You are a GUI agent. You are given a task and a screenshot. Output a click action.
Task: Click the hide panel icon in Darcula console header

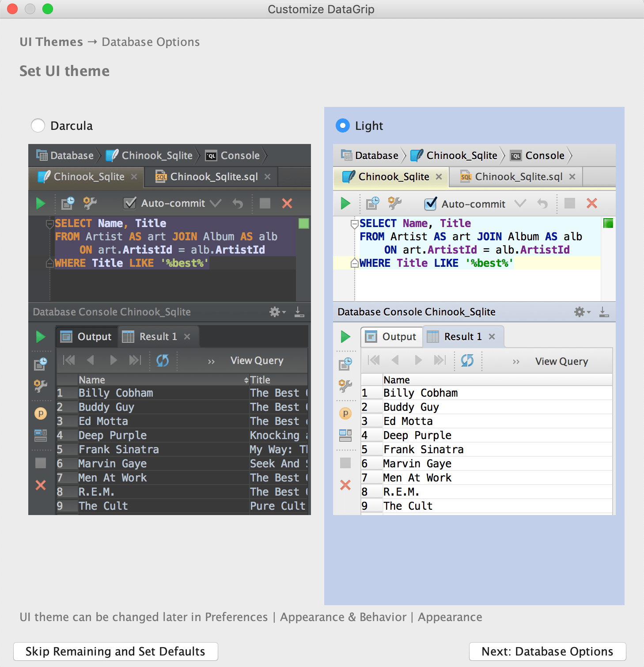(x=299, y=312)
